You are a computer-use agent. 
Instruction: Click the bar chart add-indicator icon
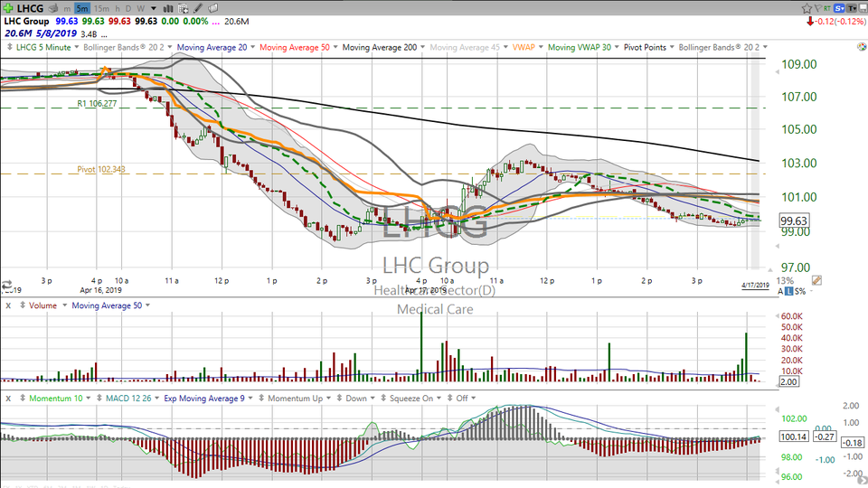pyautogui.click(x=168, y=8)
